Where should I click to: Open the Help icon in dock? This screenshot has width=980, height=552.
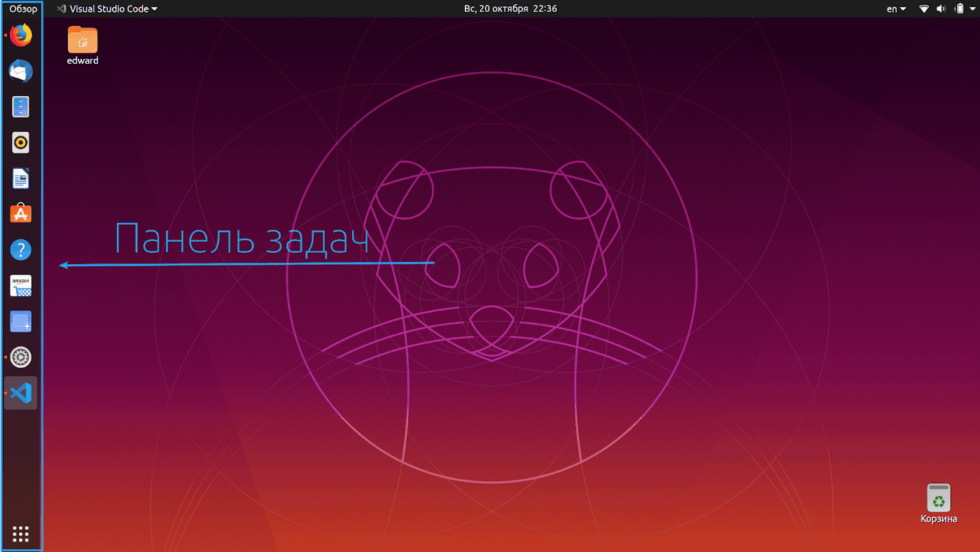pyautogui.click(x=21, y=249)
